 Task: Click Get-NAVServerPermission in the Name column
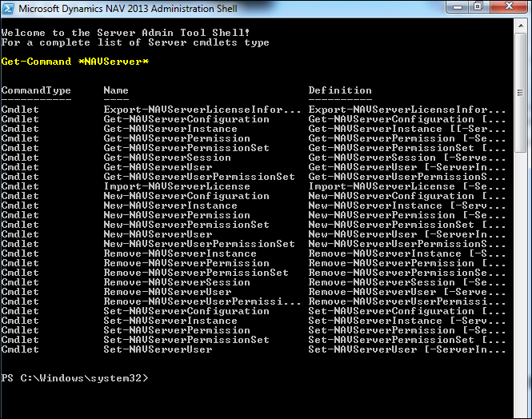click(177, 138)
